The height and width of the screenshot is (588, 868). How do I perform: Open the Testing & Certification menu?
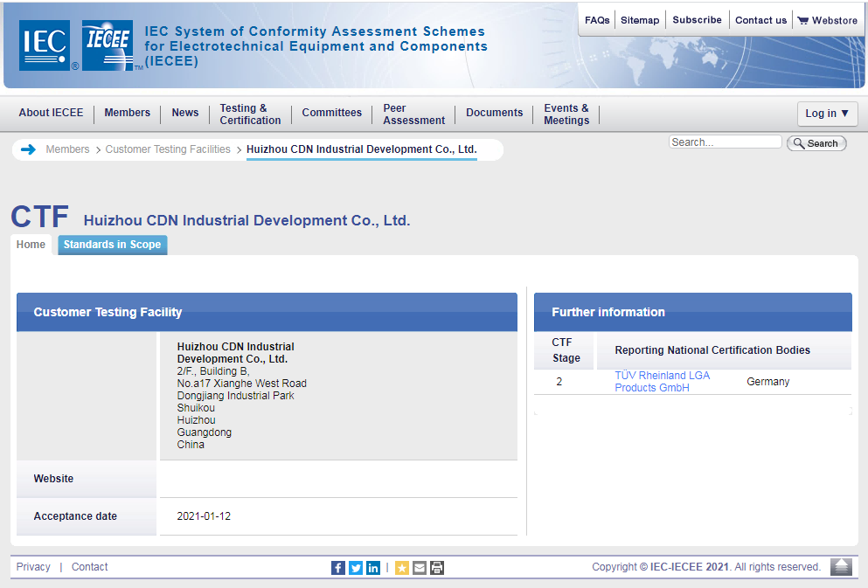point(250,114)
